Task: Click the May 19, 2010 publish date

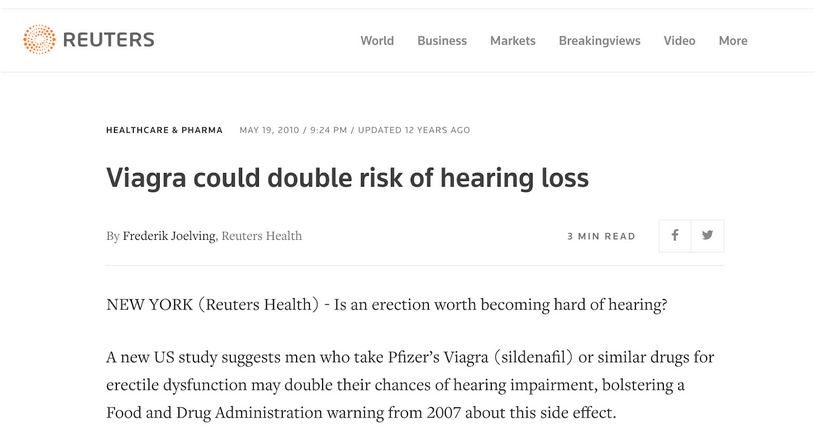Action: tap(269, 130)
